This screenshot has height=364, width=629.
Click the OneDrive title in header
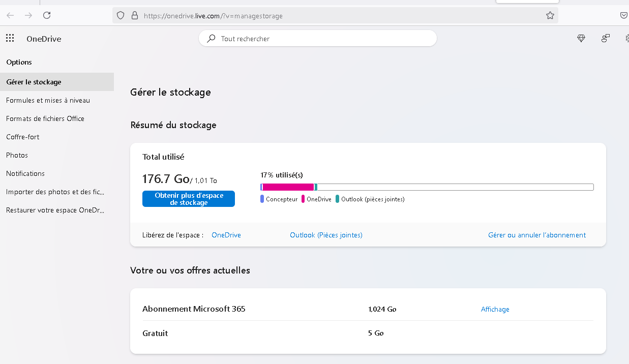pyautogui.click(x=44, y=39)
